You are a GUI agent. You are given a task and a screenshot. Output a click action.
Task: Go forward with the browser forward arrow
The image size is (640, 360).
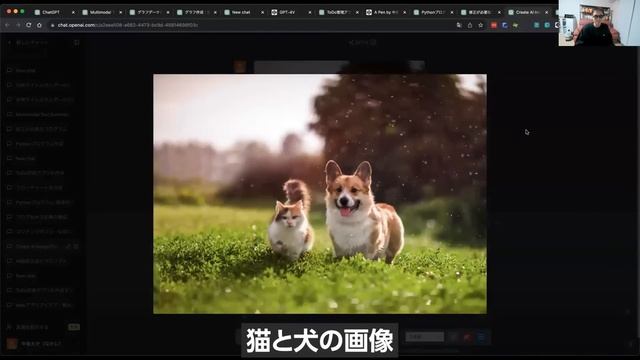click(x=18, y=25)
